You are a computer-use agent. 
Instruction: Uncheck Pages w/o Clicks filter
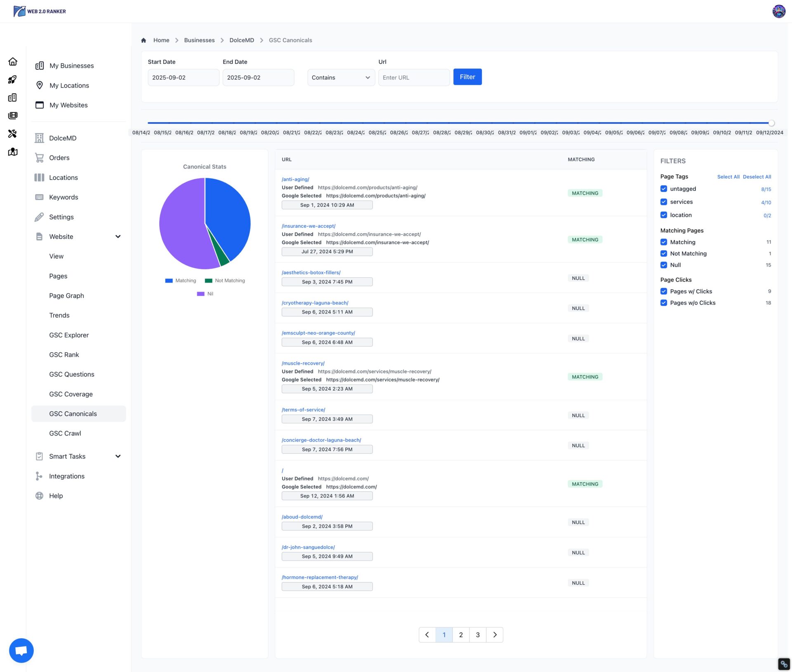point(663,303)
